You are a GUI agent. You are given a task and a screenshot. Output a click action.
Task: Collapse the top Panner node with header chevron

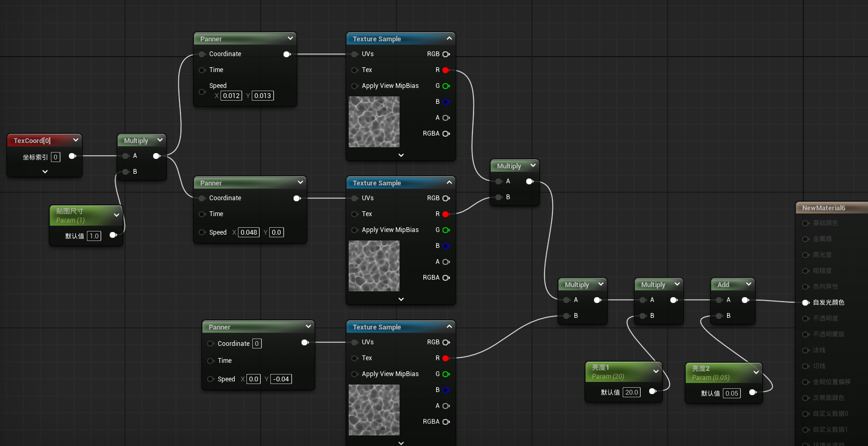(x=290, y=38)
